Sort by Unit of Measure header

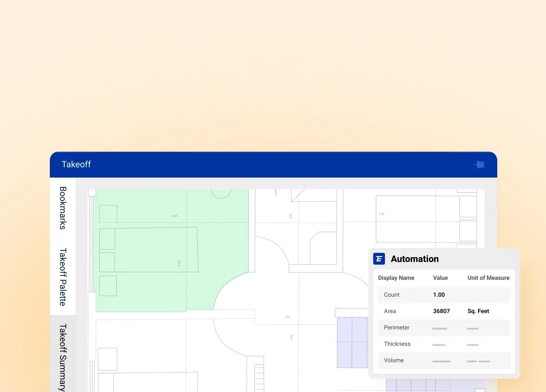coord(488,278)
